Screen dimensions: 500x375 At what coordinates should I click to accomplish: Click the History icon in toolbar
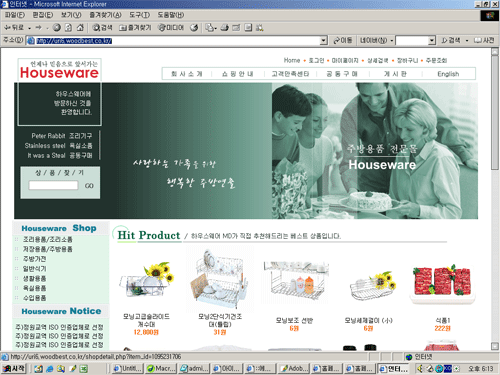click(194, 28)
